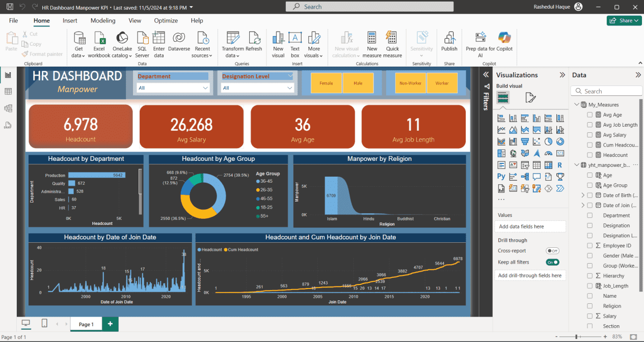Select the R script visual type

[x=560, y=165]
